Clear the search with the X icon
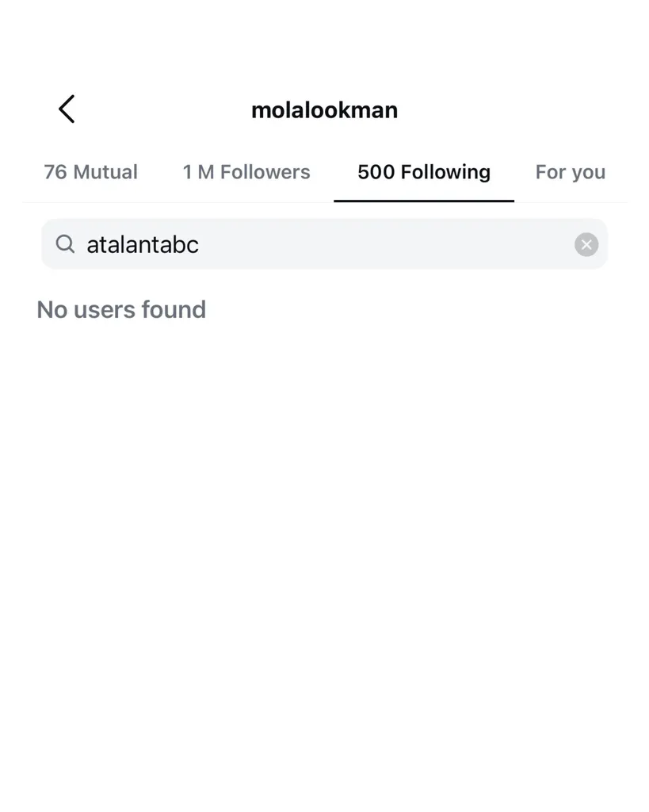 [586, 244]
